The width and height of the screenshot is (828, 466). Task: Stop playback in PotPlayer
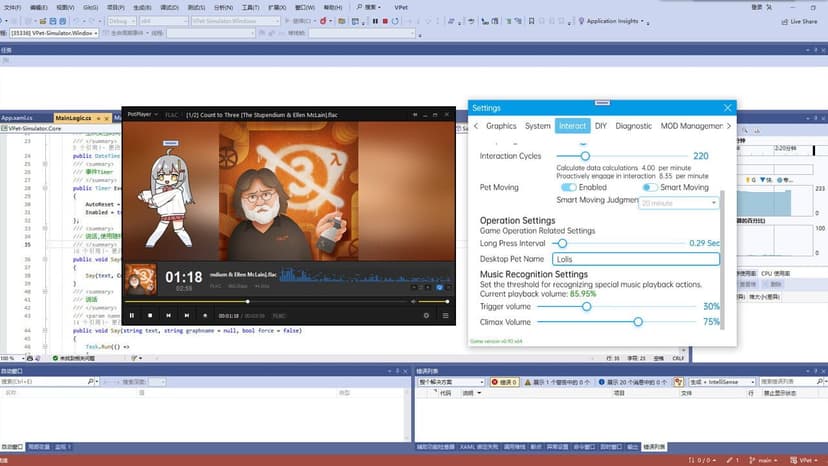click(150, 315)
